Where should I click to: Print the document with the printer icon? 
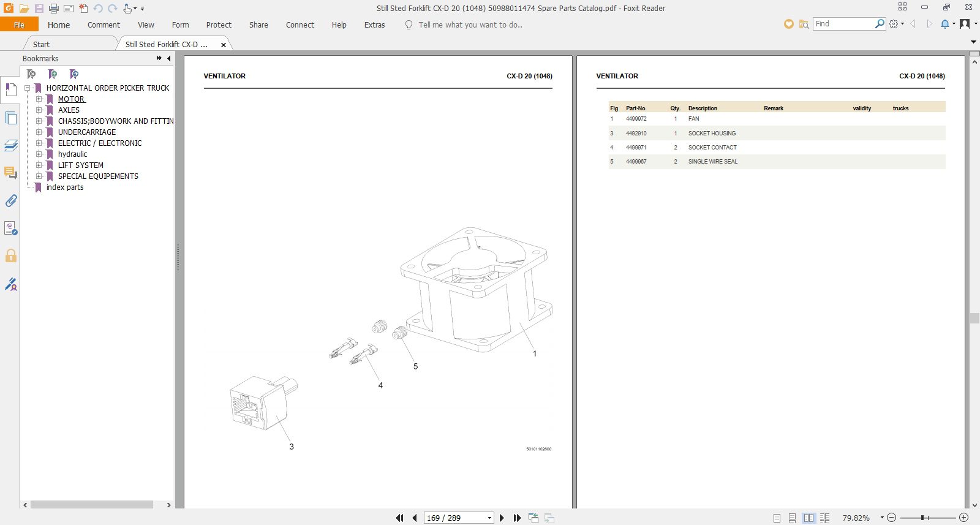pyautogui.click(x=53, y=9)
